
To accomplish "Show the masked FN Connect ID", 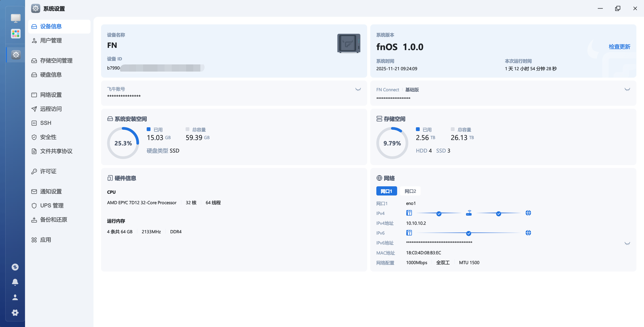I will click(x=627, y=89).
